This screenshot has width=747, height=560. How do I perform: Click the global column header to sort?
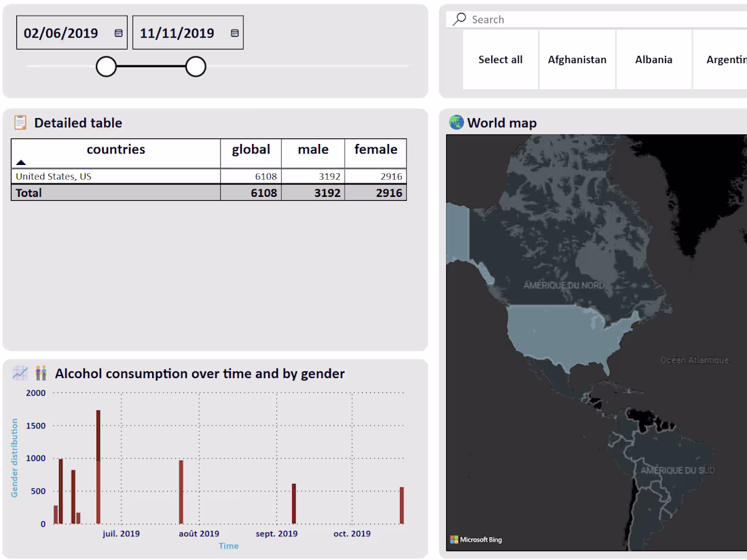tap(251, 149)
